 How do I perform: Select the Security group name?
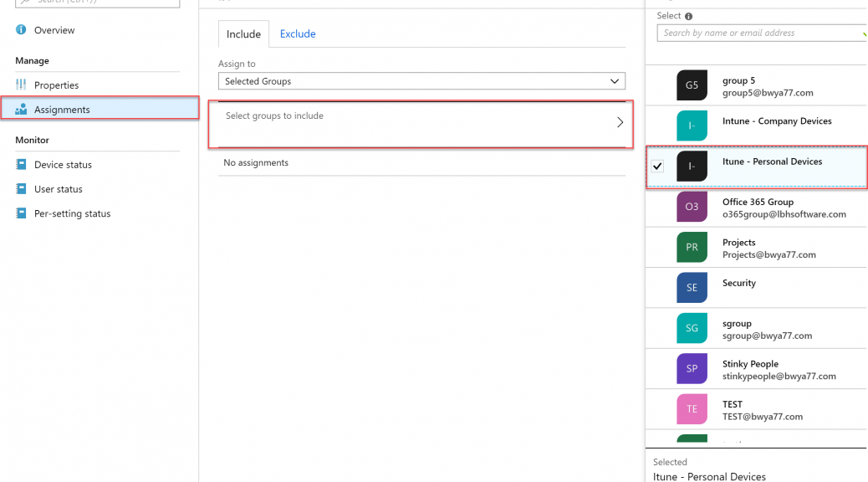click(x=739, y=283)
